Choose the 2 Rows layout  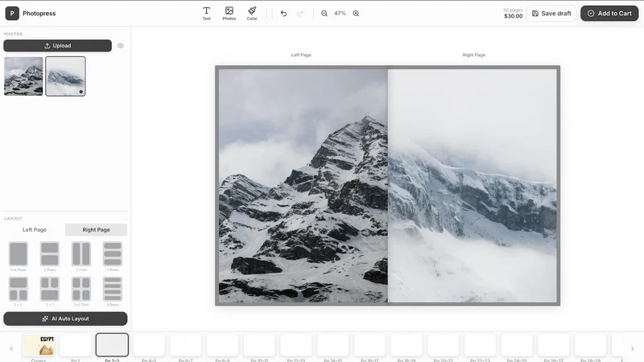[x=50, y=254]
